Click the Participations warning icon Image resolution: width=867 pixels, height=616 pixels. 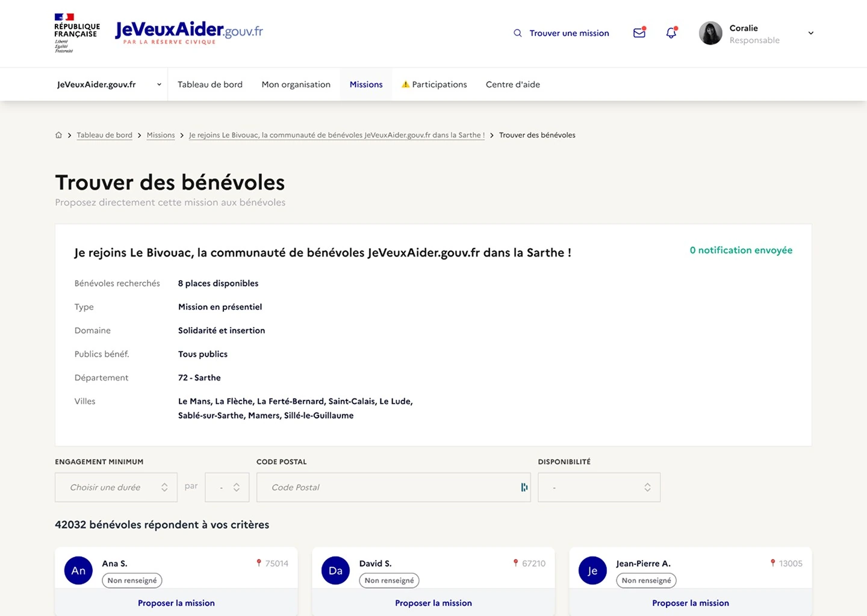[x=406, y=84]
